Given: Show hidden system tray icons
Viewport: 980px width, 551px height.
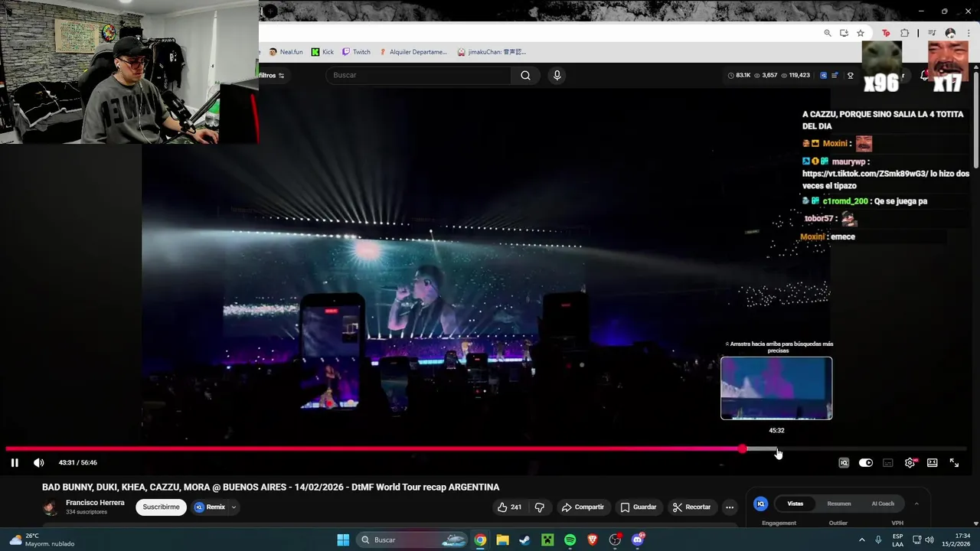Looking at the screenshot, I should coord(861,540).
